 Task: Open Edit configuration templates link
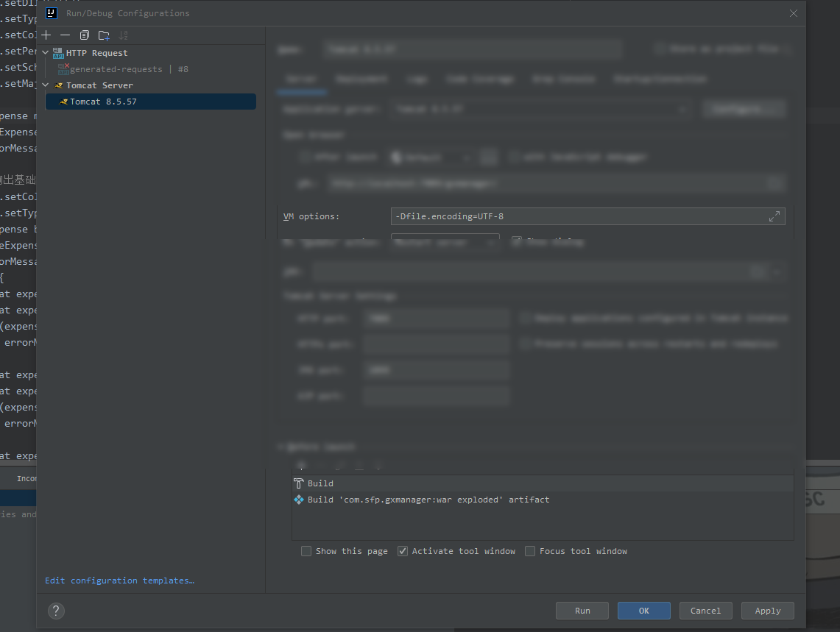point(119,580)
